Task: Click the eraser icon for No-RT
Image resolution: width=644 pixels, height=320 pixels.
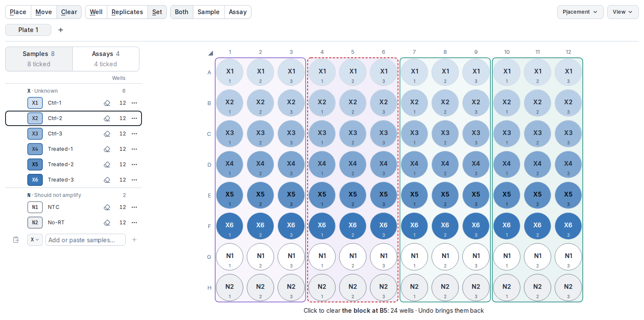Action: click(107, 223)
